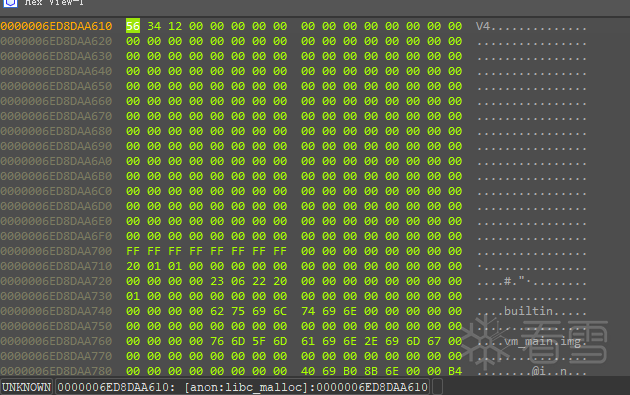Click the address 0000006ED8DAA6B0
Screen dimensions: 630x395
56,176
